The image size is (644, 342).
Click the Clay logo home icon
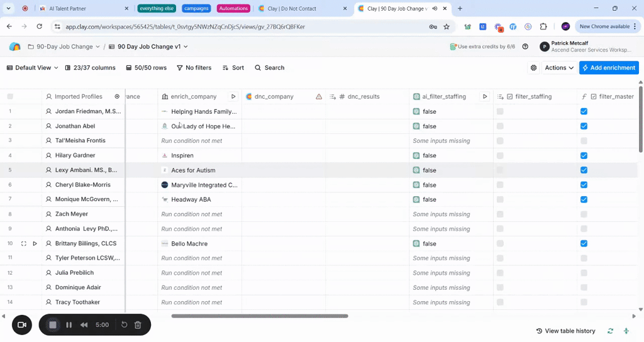(15, 47)
